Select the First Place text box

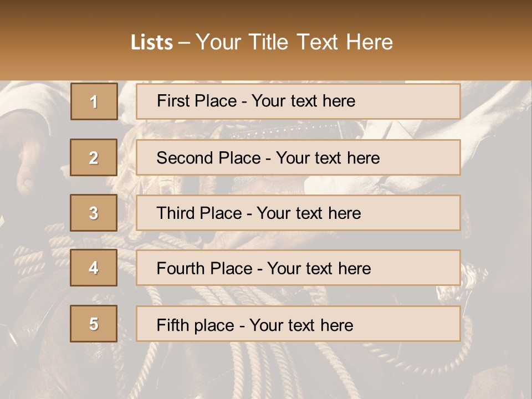(298, 101)
